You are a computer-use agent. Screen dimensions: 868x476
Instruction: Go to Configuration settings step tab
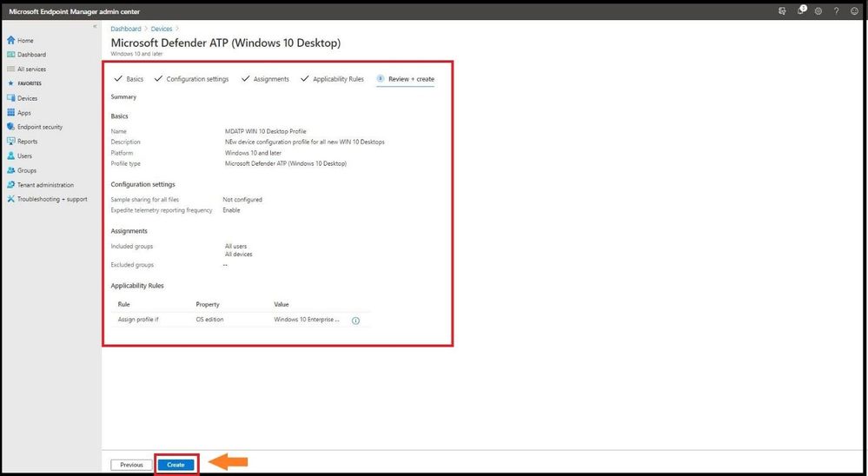click(x=191, y=79)
